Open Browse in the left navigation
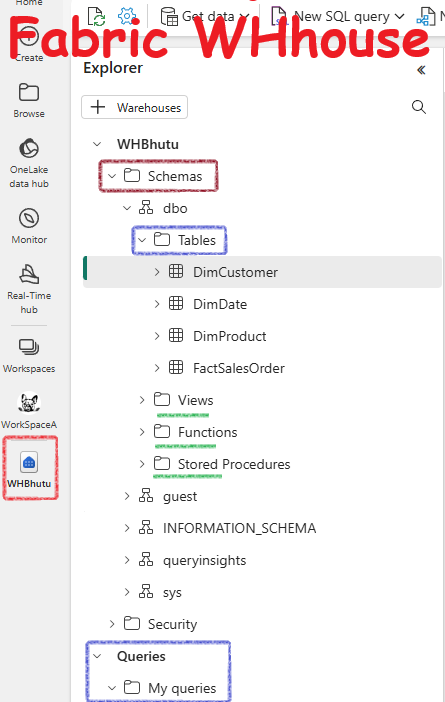This screenshot has width=445, height=702. tap(29, 101)
